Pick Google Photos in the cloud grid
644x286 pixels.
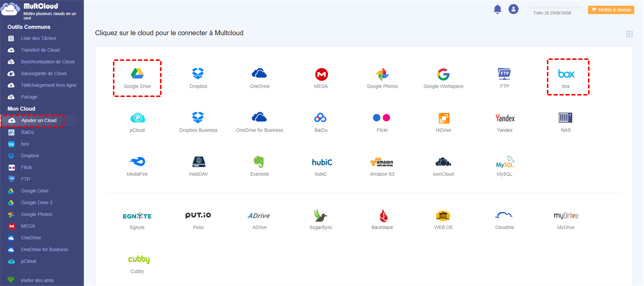click(x=382, y=78)
